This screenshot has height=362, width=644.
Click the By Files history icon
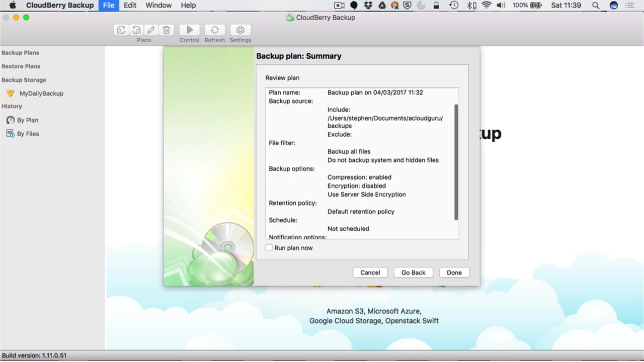(x=10, y=134)
